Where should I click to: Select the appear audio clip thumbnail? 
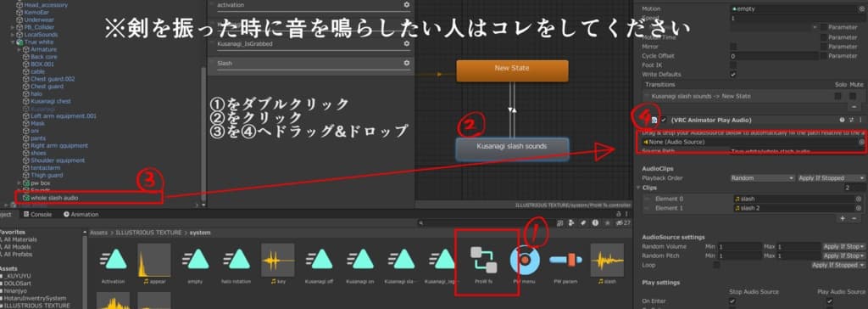click(154, 260)
